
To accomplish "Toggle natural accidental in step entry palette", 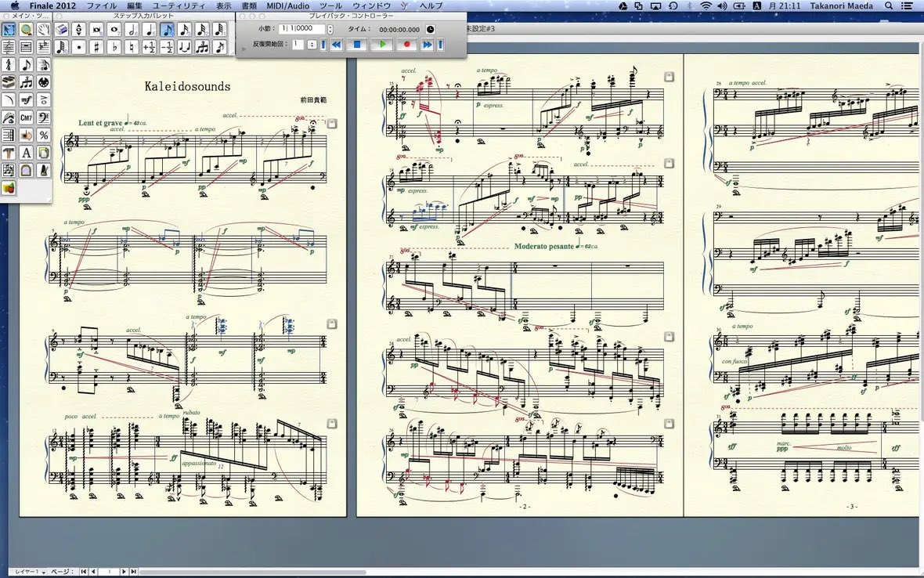I will [132, 47].
